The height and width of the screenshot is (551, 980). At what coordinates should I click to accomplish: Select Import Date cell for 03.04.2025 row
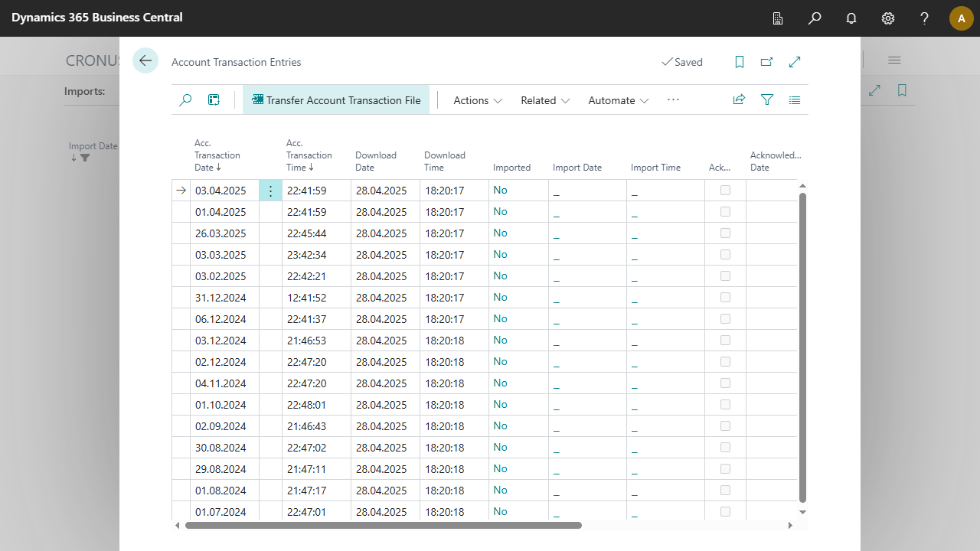pyautogui.click(x=587, y=191)
